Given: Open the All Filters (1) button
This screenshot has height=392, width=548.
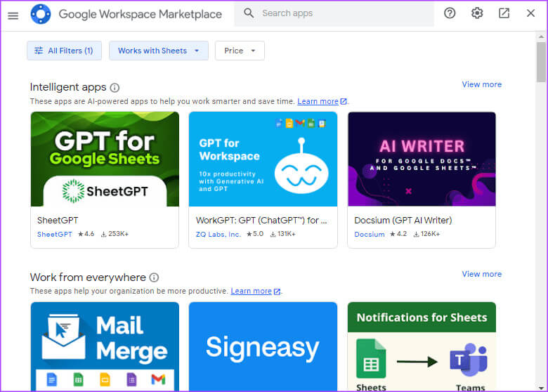Looking at the screenshot, I should [x=64, y=51].
